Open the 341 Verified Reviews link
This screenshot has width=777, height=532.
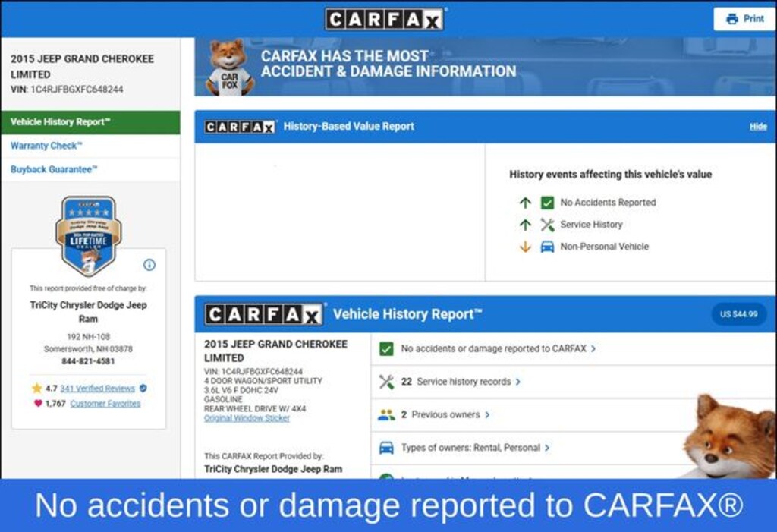pyautogui.click(x=98, y=389)
